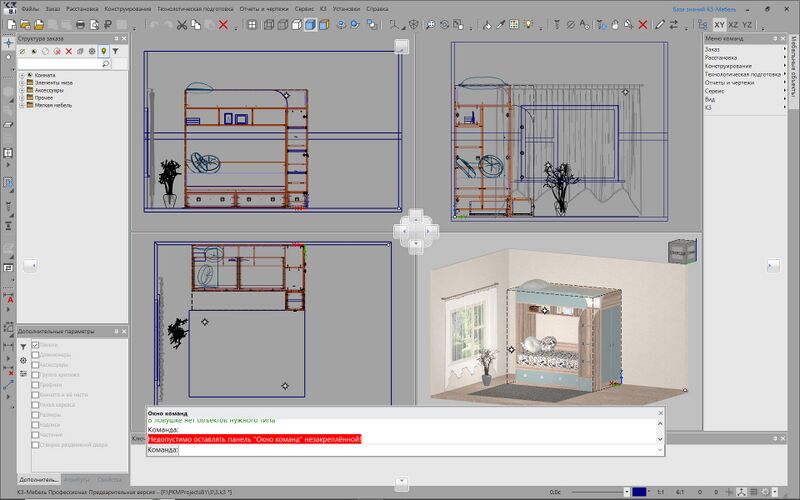
Task: Click the funnel icon in Дополнительные параметры
Action: (23, 347)
